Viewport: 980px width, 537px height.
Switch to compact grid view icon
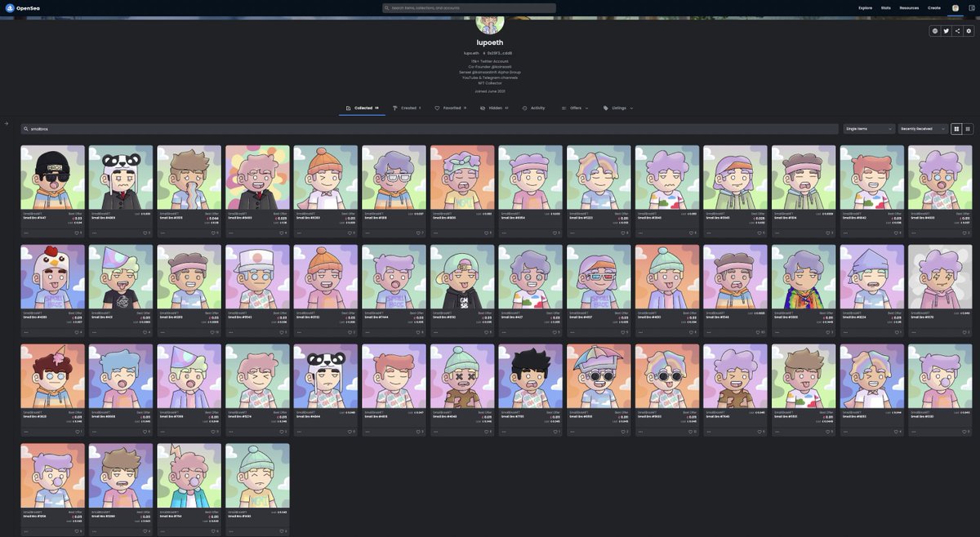[968, 129]
